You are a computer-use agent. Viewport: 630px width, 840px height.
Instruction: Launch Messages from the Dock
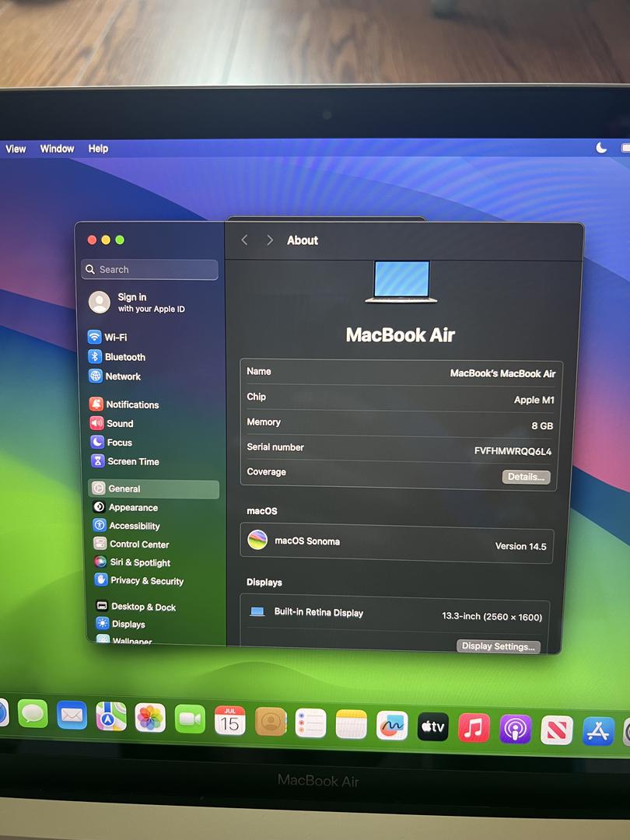pyautogui.click(x=33, y=714)
